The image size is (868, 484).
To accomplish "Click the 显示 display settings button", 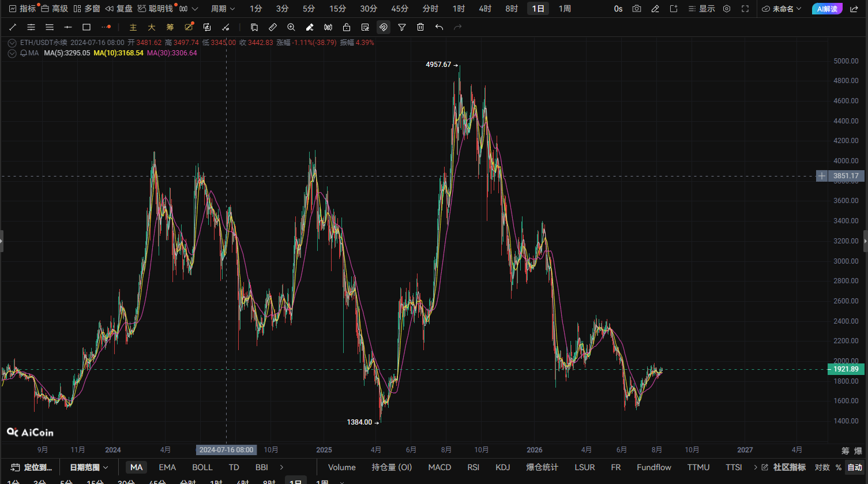I will coord(701,9).
